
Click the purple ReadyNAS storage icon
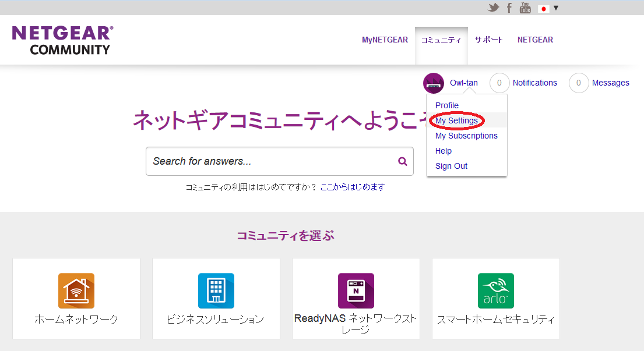tap(356, 290)
